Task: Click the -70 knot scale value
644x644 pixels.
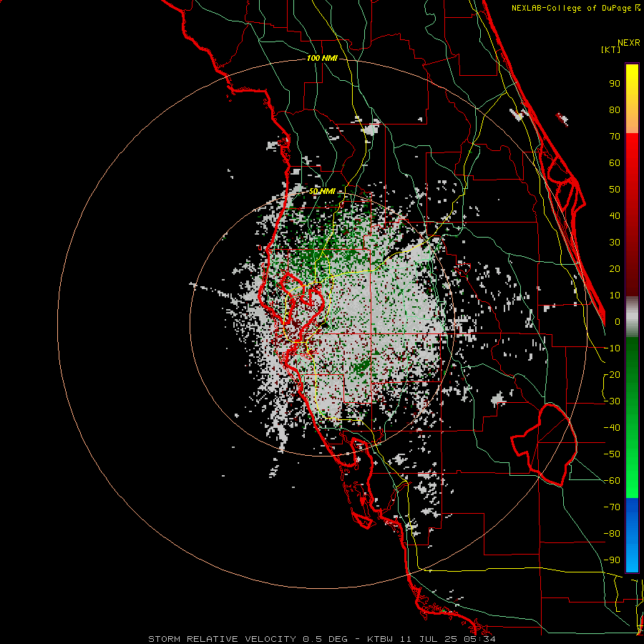Action: 612,507
